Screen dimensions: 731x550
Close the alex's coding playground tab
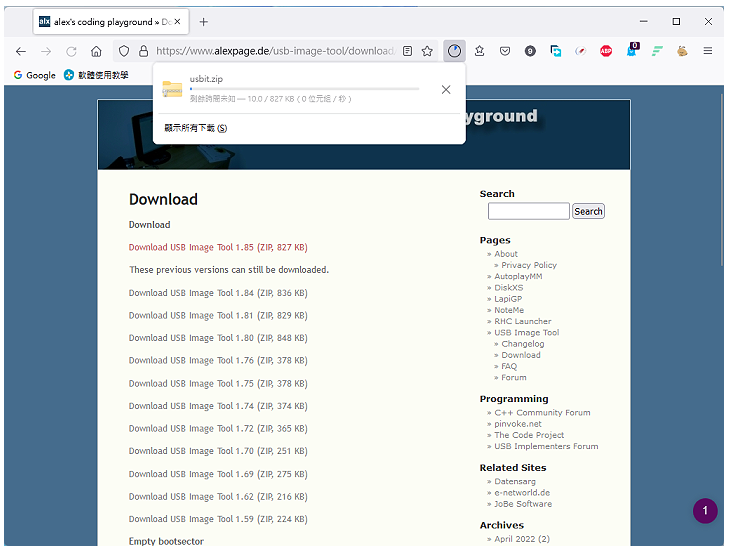178,22
